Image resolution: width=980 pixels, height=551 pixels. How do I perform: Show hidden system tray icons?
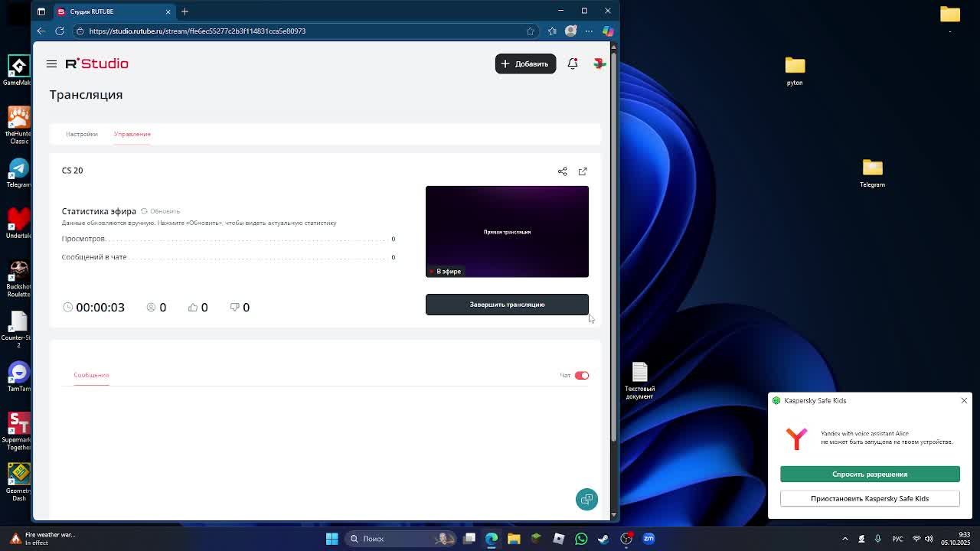click(x=845, y=539)
